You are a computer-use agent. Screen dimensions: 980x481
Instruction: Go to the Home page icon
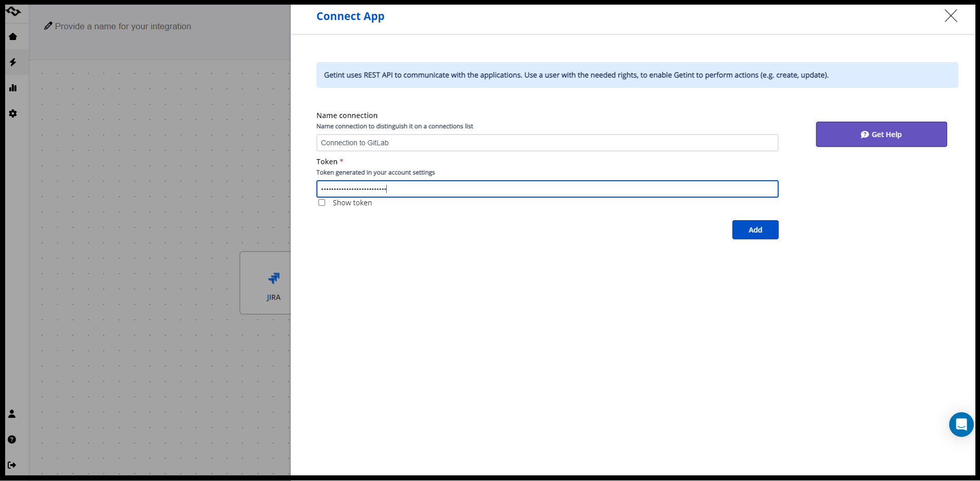tap(13, 36)
